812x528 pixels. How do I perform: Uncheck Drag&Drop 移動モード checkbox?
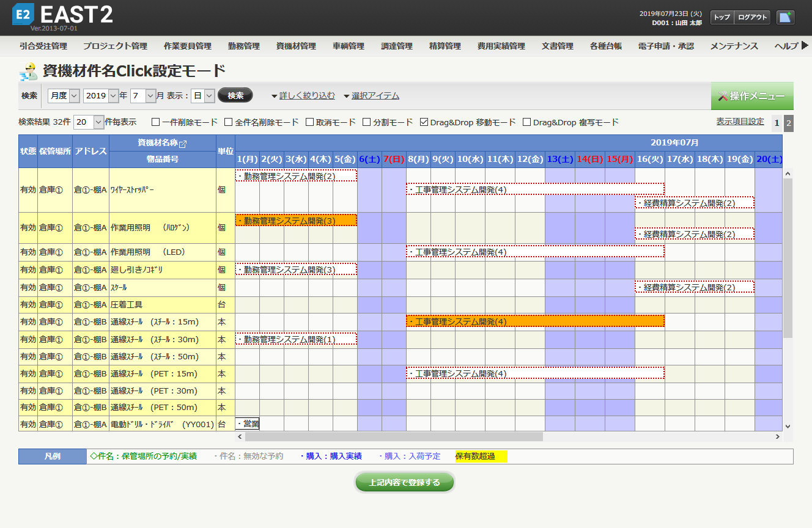coord(424,122)
